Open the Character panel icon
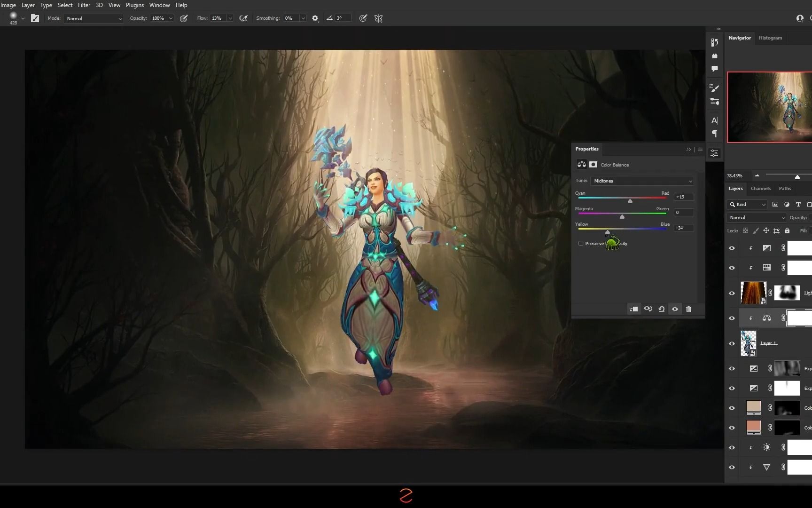The width and height of the screenshot is (812, 508). point(715,120)
